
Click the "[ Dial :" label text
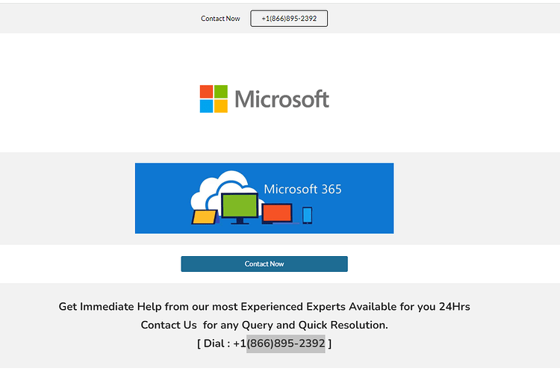(214, 343)
